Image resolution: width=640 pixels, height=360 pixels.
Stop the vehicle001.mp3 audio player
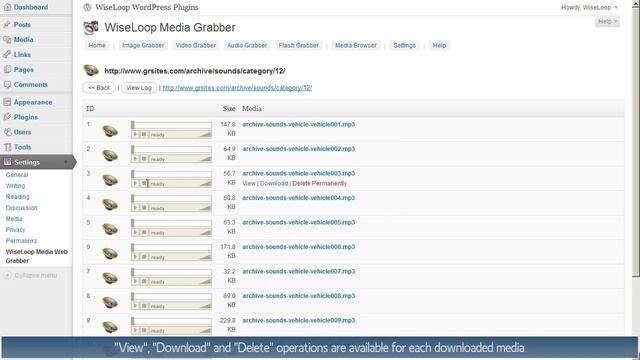(144, 134)
